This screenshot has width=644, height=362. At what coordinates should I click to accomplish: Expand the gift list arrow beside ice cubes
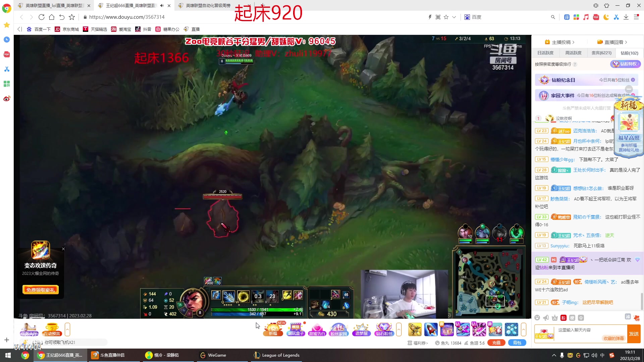click(524, 329)
